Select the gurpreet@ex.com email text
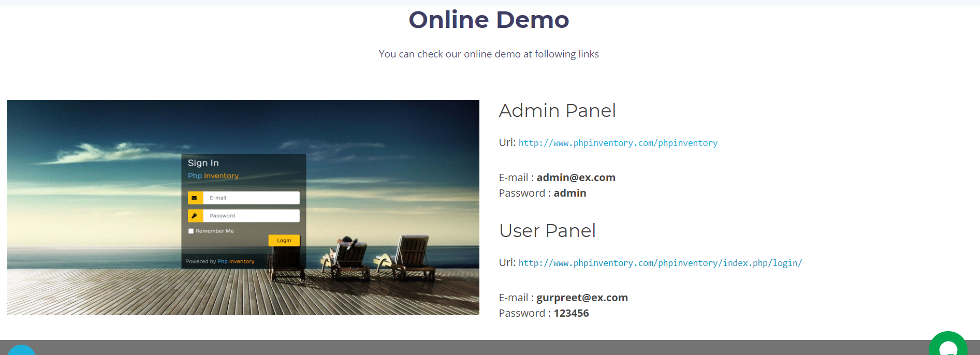The height and width of the screenshot is (355, 980). (x=582, y=298)
